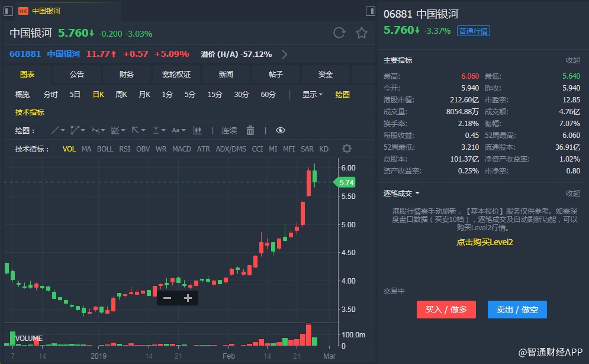Enable the MFI indicator
589x364 pixels.
click(x=289, y=149)
